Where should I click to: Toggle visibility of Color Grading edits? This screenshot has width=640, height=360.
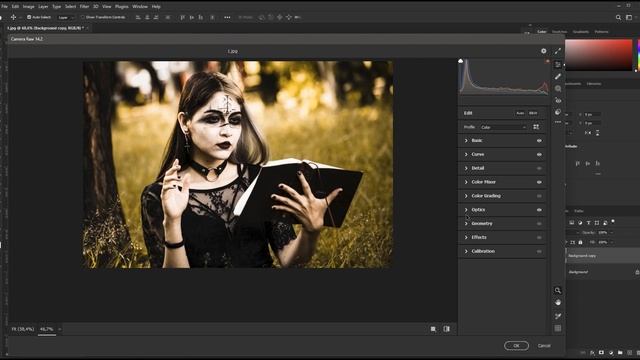click(x=539, y=196)
